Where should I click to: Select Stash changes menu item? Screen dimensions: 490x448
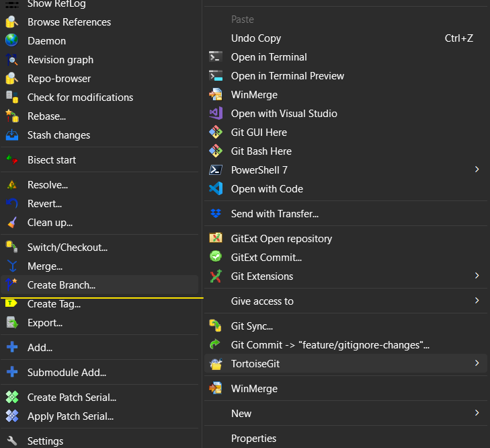tap(99, 135)
